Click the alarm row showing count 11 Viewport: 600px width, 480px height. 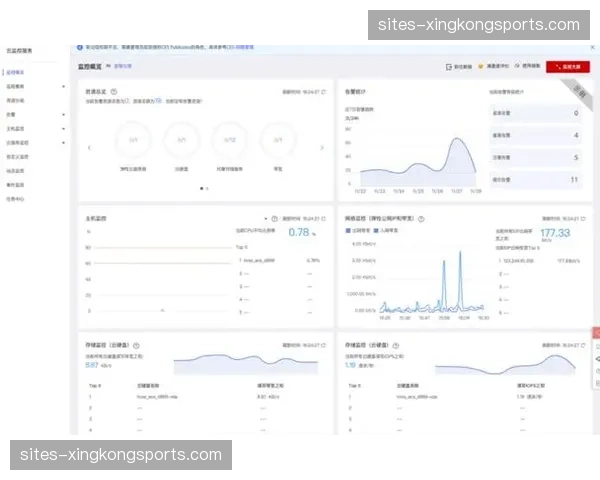(537, 180)
